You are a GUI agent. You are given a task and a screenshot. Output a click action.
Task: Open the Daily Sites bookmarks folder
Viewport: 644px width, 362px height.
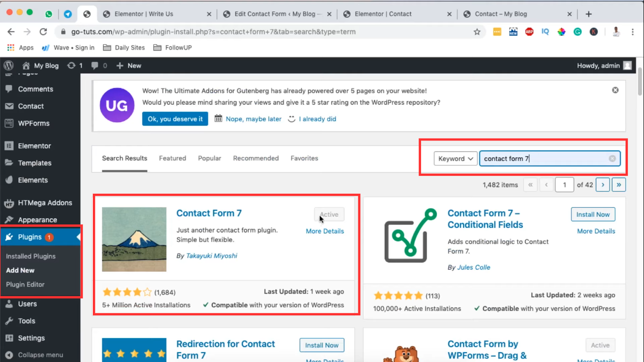point(124,48)
